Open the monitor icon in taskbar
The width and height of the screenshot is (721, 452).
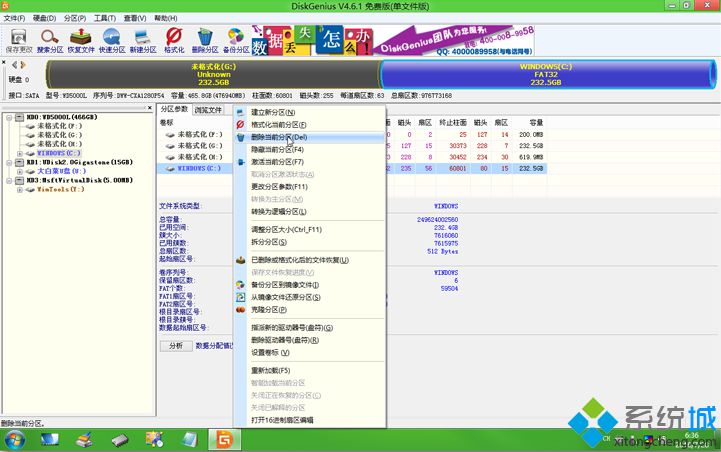coord(50,440)
